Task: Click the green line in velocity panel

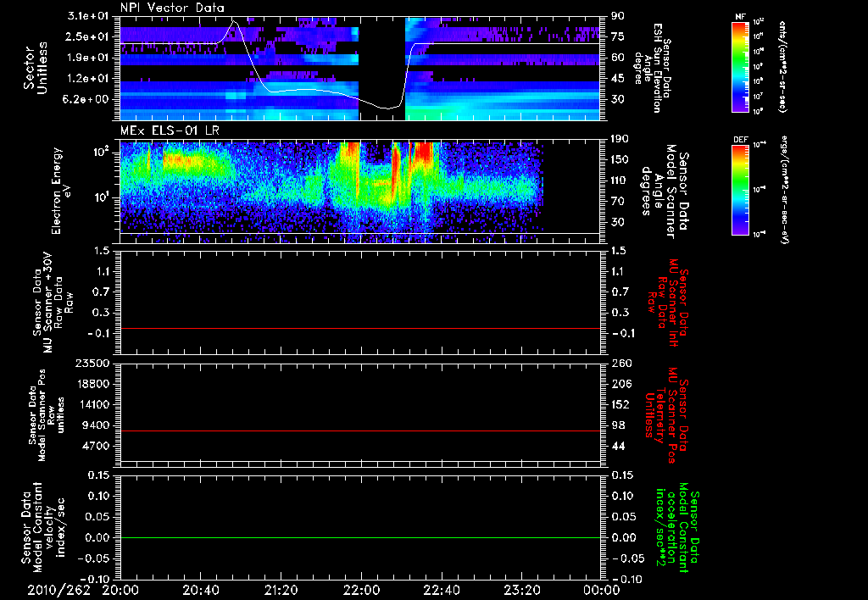Action: click(360, 538)
